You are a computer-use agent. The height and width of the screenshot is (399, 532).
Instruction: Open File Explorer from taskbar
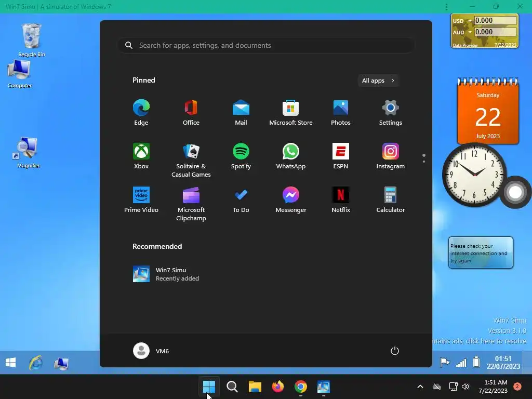(255, 387)
